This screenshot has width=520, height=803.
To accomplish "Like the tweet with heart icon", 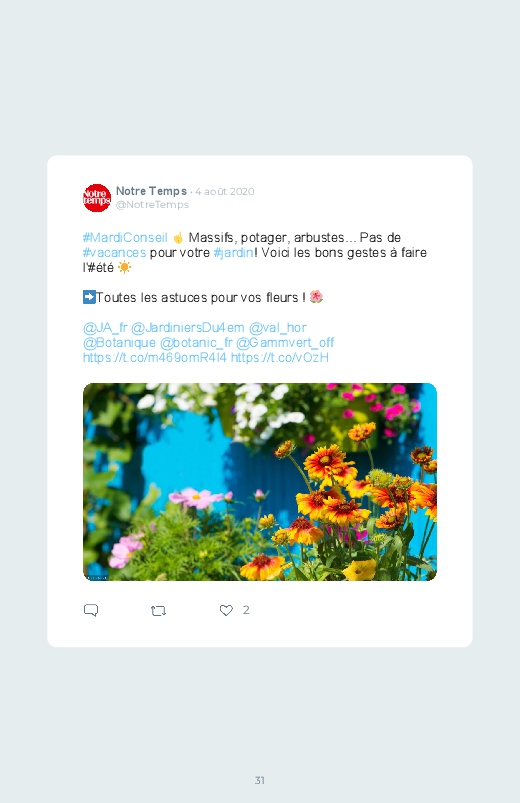I will coord(226,610).
